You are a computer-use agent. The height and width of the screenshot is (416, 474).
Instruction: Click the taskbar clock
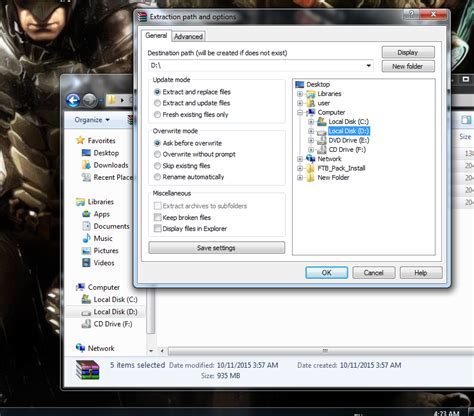(447, 413)
